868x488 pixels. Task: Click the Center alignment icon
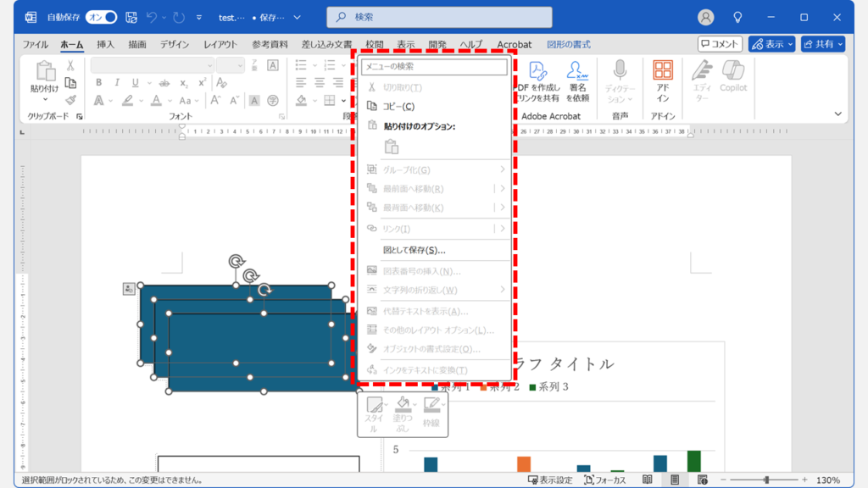[x=320, y=82]
